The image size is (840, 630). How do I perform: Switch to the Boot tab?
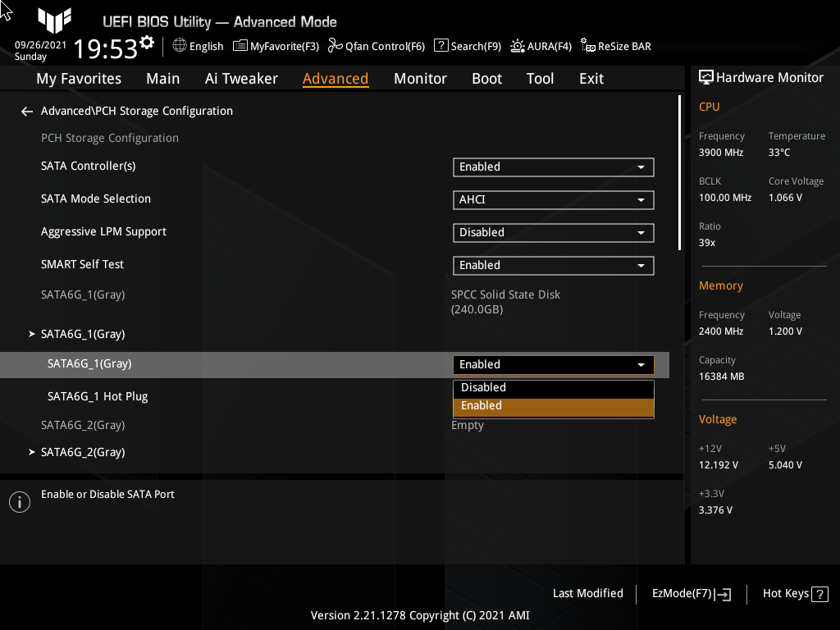click(486, 78)
